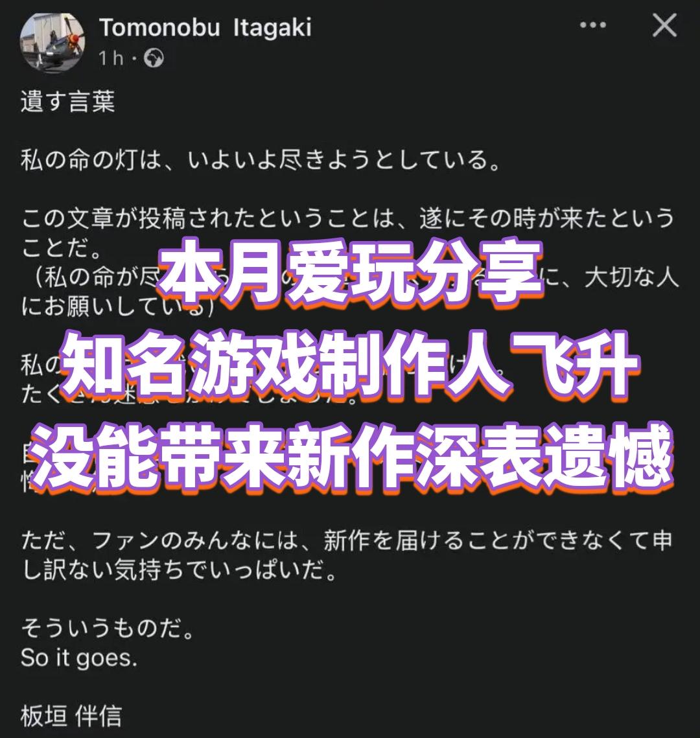Open Tomonobu Itagaki's profile picture
Screen dimensions: 700x738
[52, 42]
